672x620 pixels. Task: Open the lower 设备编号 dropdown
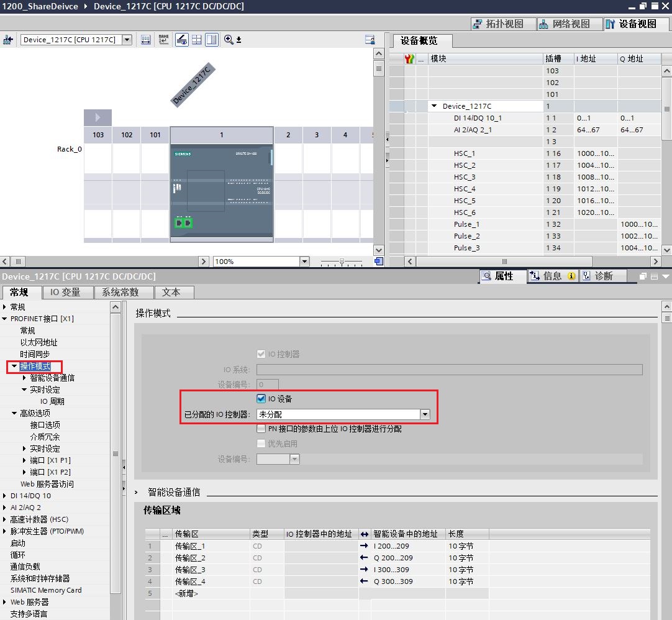click(x=294, y=459)
